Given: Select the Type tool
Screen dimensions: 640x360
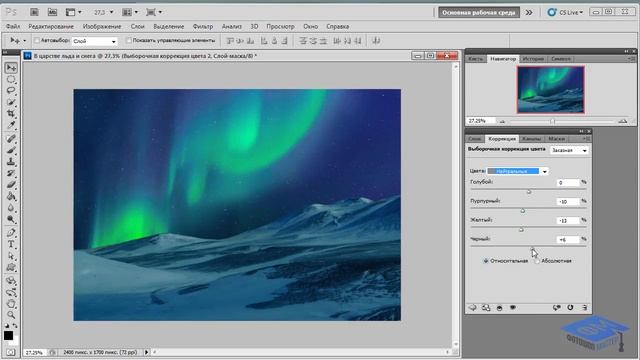Looking at the screenshot, I should pyautogui.click(x=11, y=244).
